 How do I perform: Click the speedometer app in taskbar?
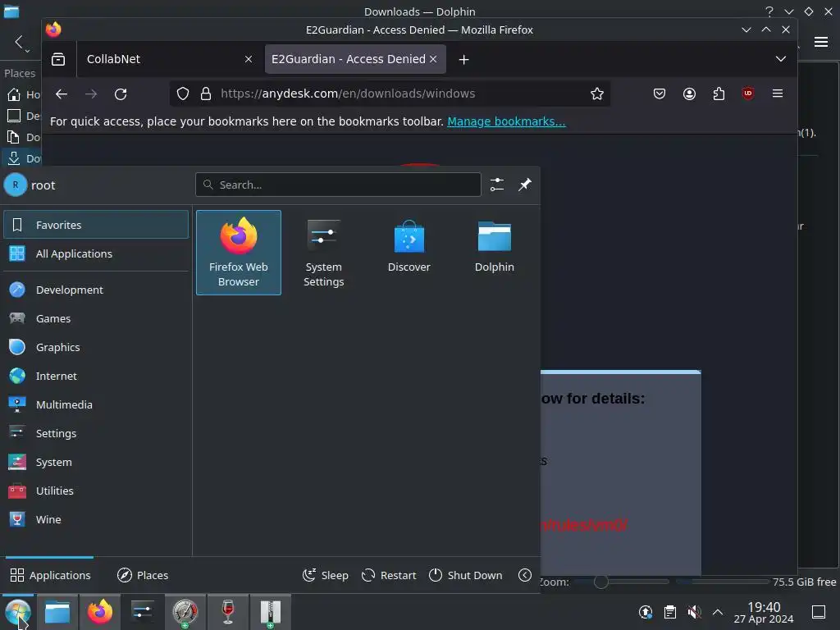[x=185, y=612]
